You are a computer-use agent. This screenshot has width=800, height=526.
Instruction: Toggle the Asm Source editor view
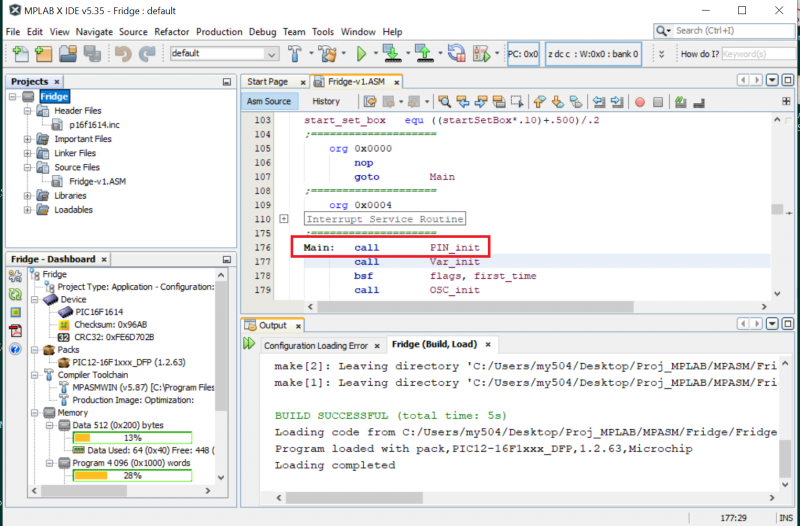pyautogui.click(x=269, y=101)
